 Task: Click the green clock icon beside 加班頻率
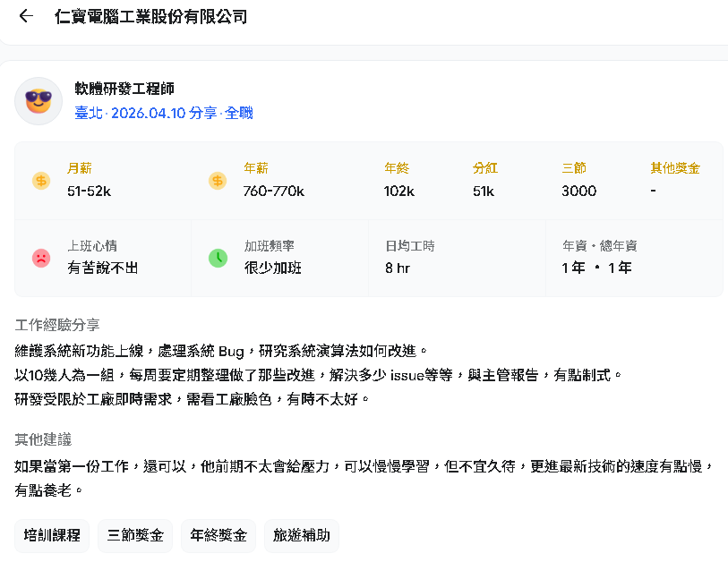tap(218, 258)
